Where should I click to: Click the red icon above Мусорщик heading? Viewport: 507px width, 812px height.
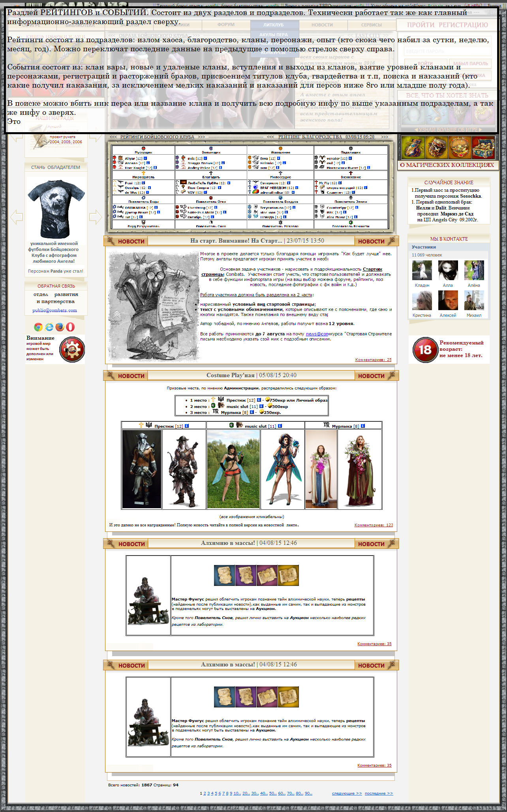click(143, 148)
